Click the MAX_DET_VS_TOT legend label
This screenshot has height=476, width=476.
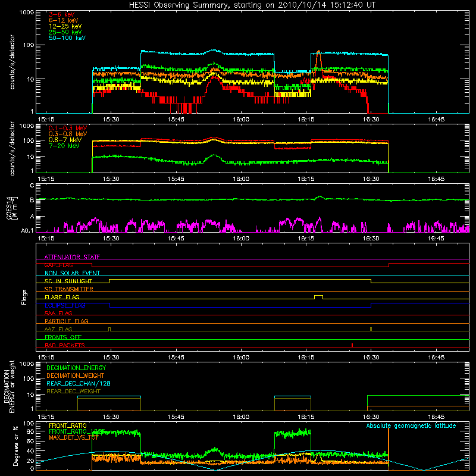(x=74, y=437)
